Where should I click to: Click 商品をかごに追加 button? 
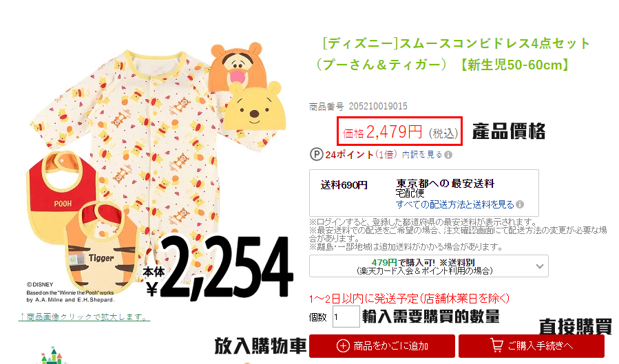coord(381,346)
